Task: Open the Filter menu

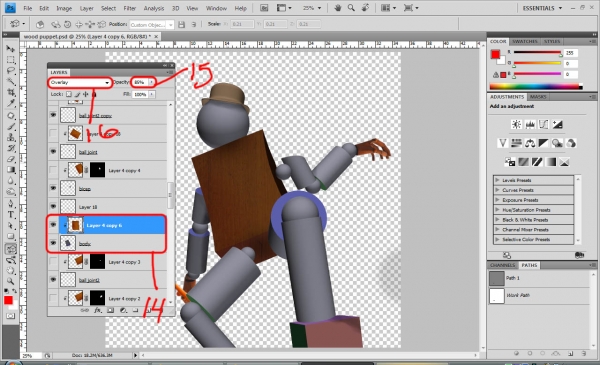Action: click(130, 8)
